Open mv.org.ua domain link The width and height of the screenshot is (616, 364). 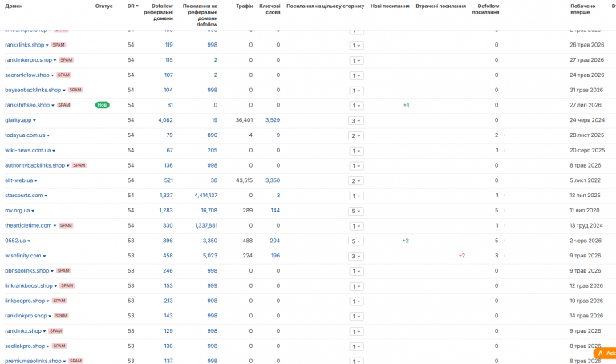(x=18, y=211)
